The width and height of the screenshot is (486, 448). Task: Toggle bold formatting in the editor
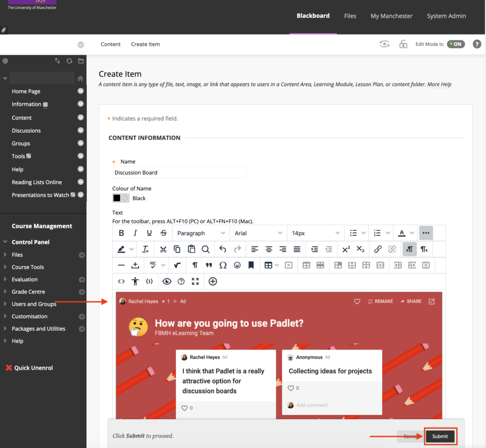click(121, 233)
